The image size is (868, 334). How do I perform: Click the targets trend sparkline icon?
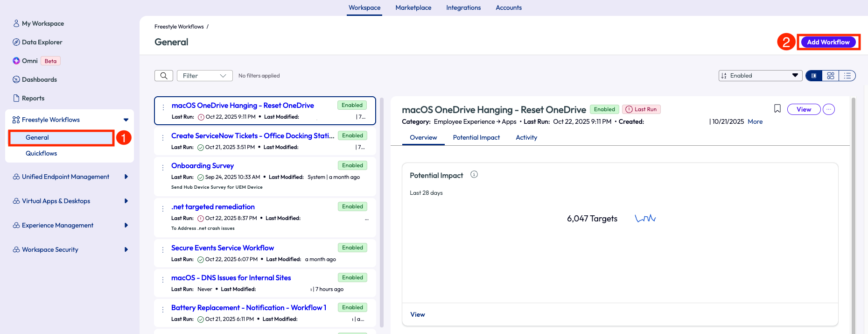coord(645,219)
